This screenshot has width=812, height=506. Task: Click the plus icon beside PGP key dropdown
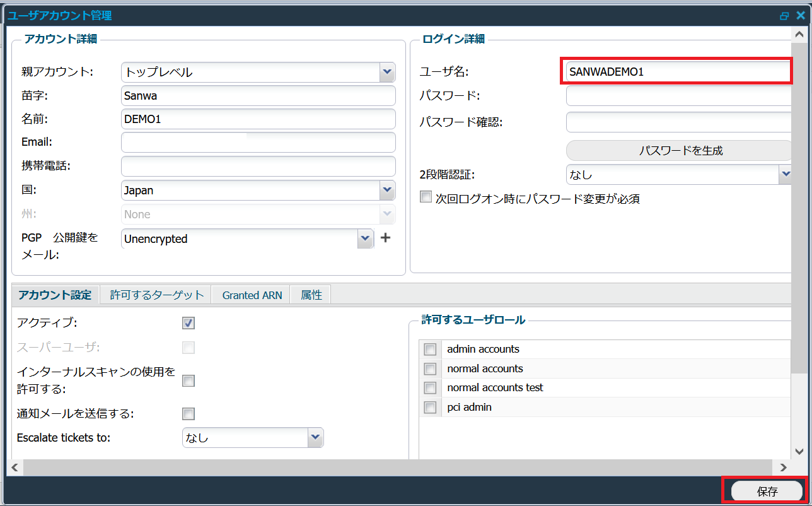pos(386,238)
